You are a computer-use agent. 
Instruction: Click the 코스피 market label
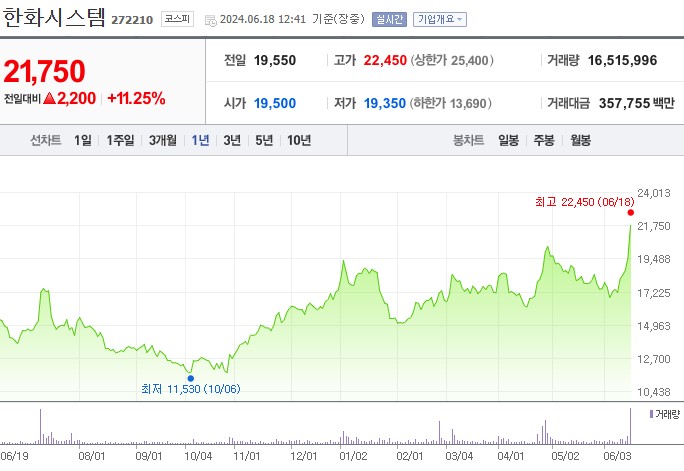(177, 19)
